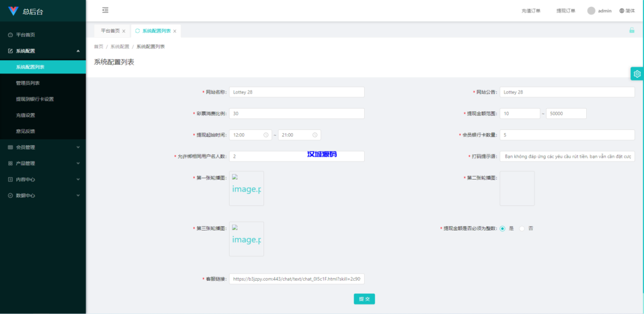
Task: Open the settings gear panel
Action: pyautogui.click(x=637, y=74)
